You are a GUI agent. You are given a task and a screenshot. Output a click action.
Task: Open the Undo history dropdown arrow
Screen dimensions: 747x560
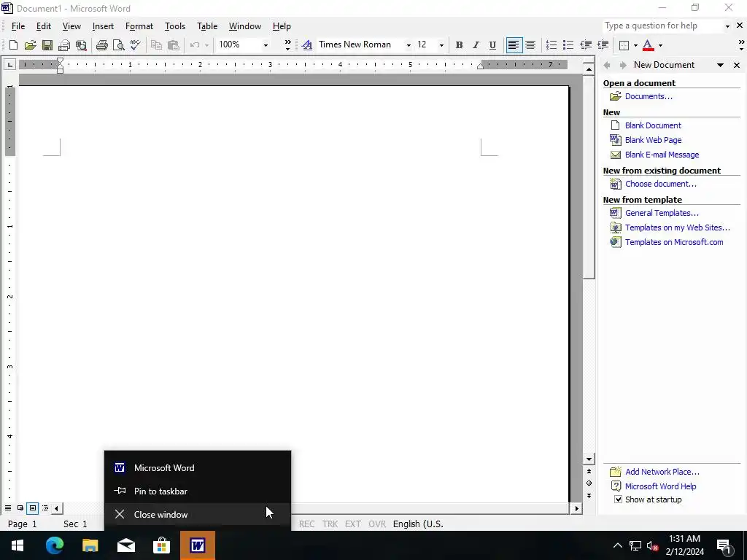pyautogui.click(x=206, y=45)
